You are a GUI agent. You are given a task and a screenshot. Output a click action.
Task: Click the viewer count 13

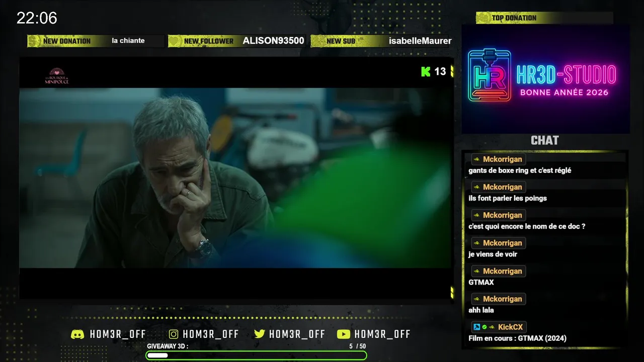point(440,71)
